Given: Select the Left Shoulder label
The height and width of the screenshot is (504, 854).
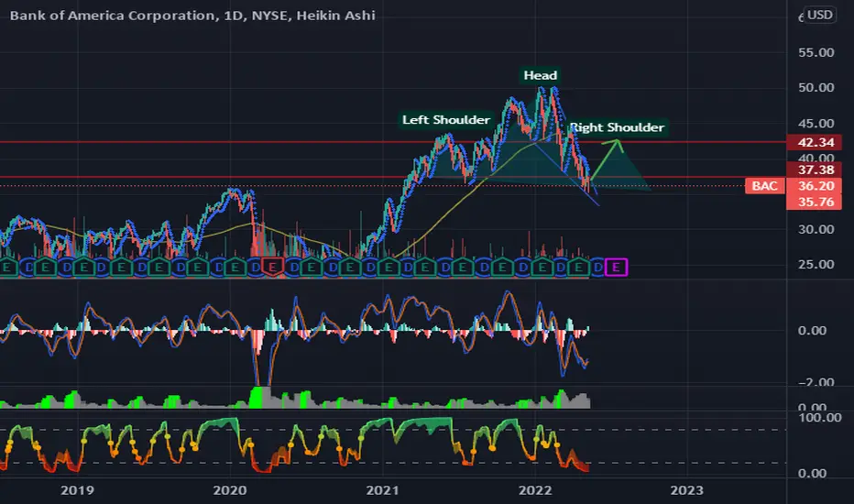Looking at the screenshot, I should click(x=446, y=120).
